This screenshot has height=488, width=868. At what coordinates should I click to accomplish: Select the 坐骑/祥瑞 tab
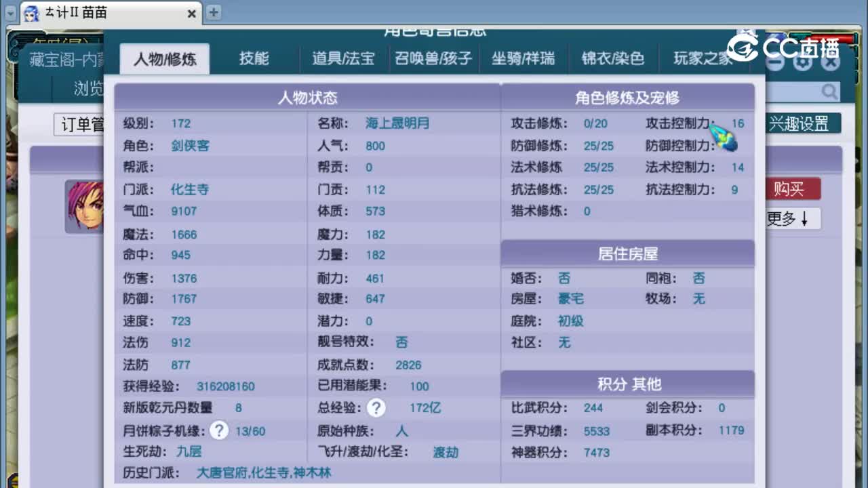pos(523,59)
